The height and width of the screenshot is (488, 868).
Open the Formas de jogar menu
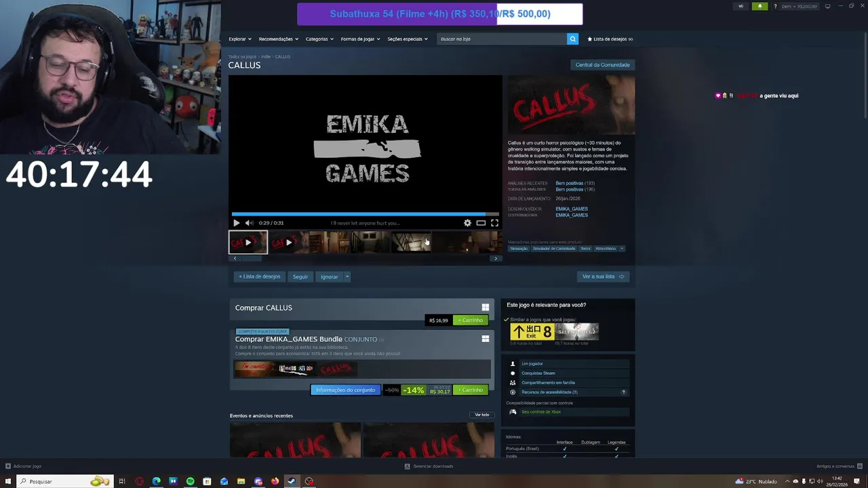[360, 39]
